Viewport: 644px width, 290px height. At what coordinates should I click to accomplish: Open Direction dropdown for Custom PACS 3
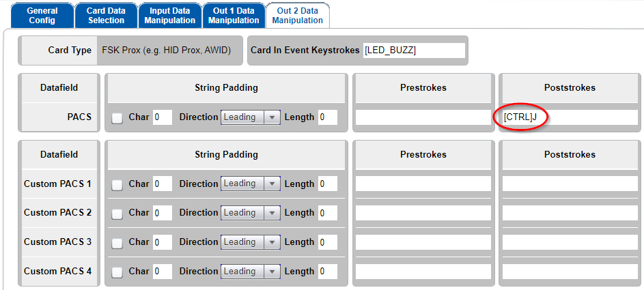point(250,242)
